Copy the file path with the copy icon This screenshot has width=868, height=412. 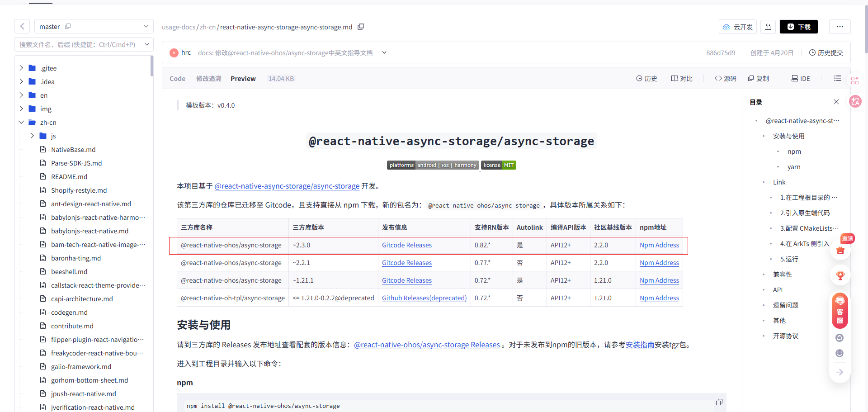tap(361, 27)
